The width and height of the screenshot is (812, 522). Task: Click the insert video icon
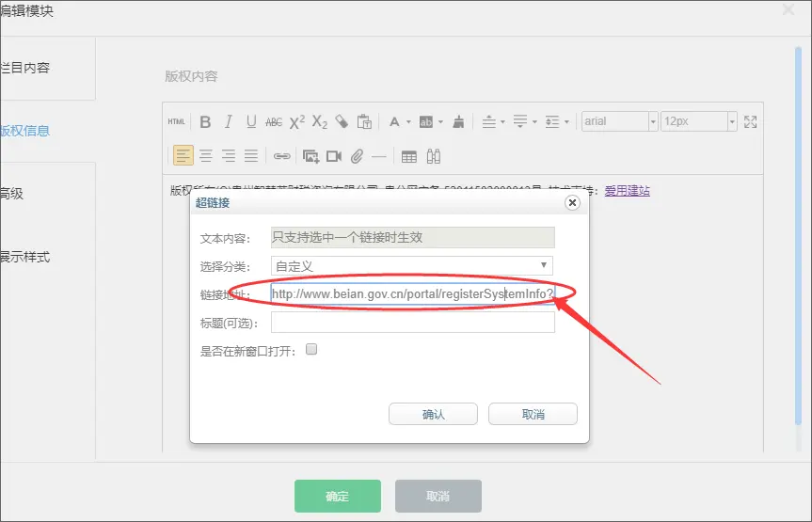[334, 156]
